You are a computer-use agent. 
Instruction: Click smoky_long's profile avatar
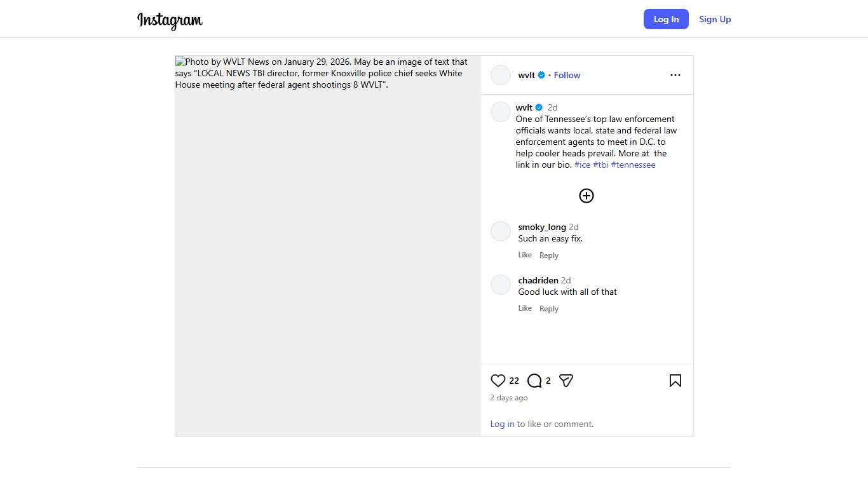click(501, 231)
